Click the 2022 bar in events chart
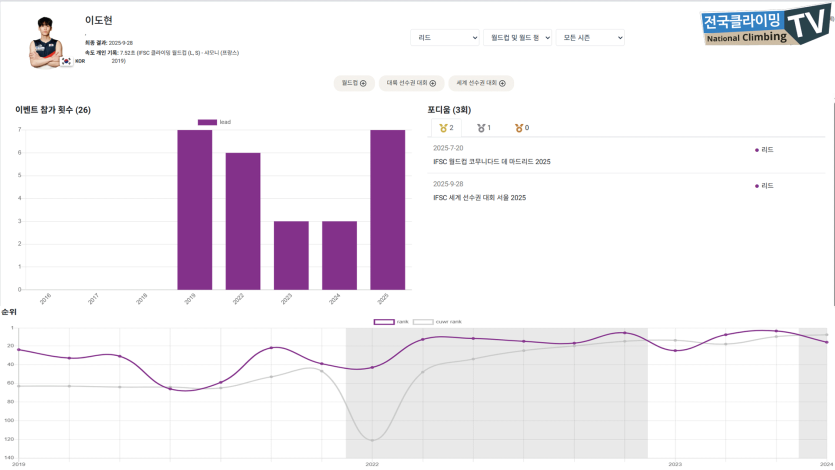Screen dimensions: 835x470 click(x=243, y=221)
